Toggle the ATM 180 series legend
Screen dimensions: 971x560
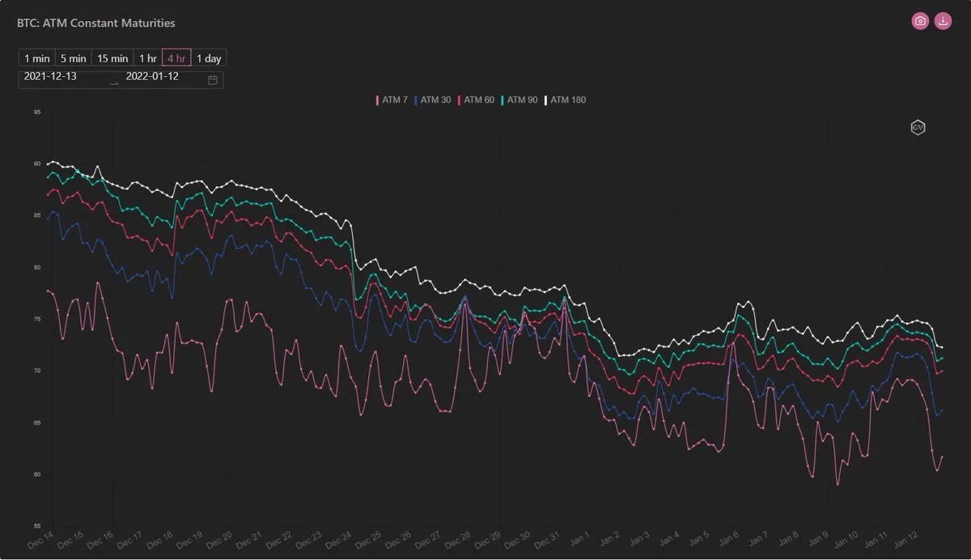tap(565, 100)
